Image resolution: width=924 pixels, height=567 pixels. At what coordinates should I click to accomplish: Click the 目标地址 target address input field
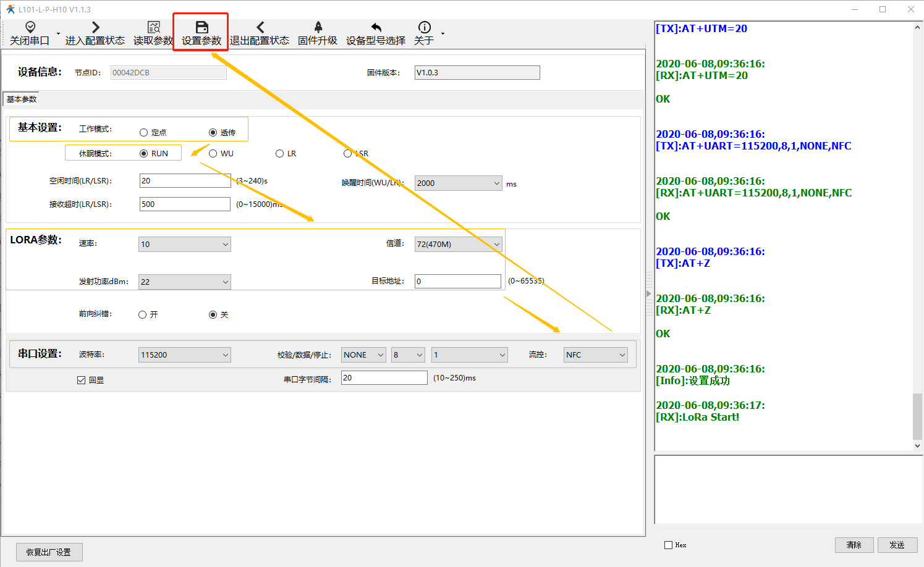[x=457, y=282]
